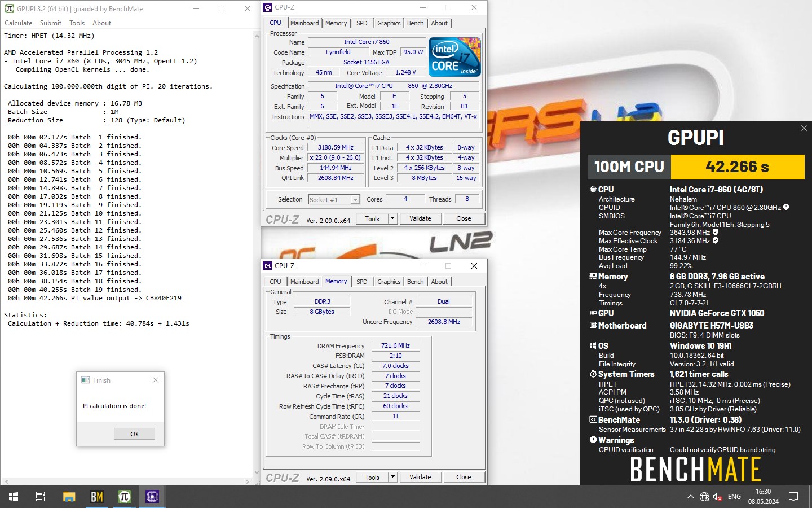
Task: Click the GPUPI vertical scrollbar down arrow
Action: click(257, 472)
